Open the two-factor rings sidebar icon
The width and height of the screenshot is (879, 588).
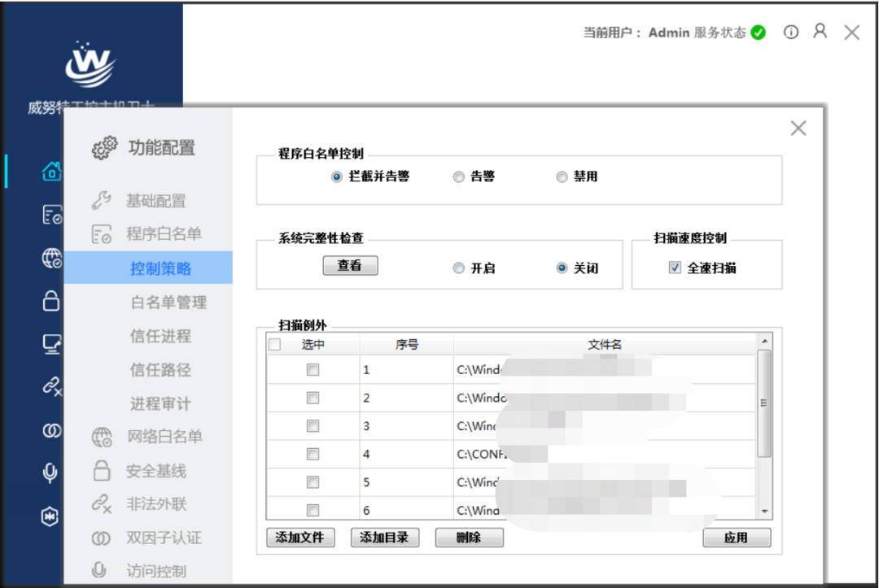point(51,430)
